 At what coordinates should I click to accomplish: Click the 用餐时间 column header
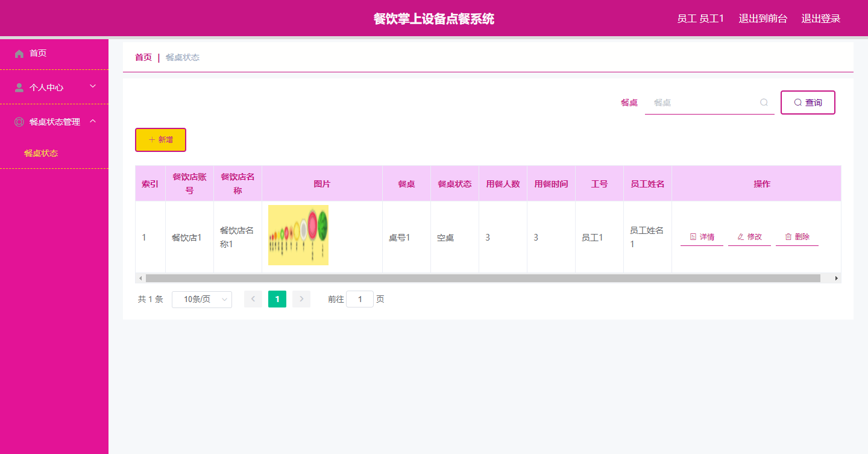(551, 184)
